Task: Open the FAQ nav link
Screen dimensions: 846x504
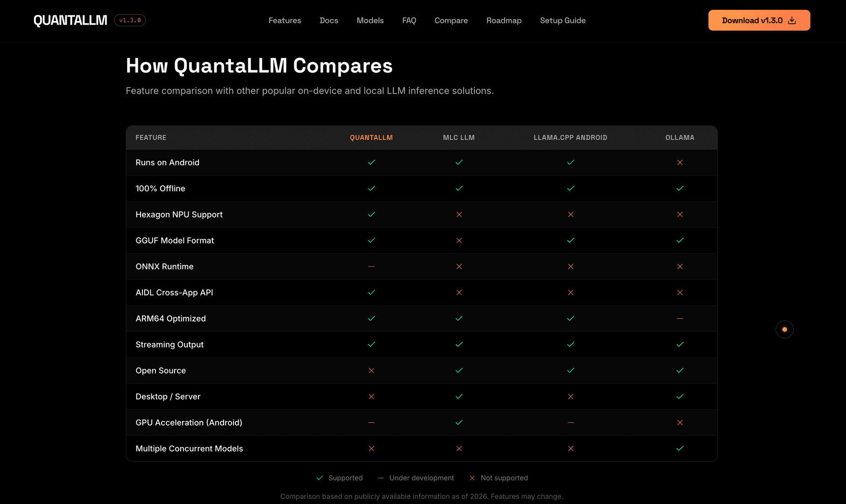Action: tap(409, 21)
